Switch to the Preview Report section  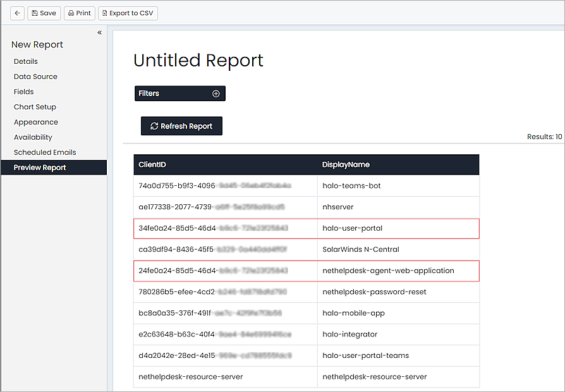pos(40,168)
